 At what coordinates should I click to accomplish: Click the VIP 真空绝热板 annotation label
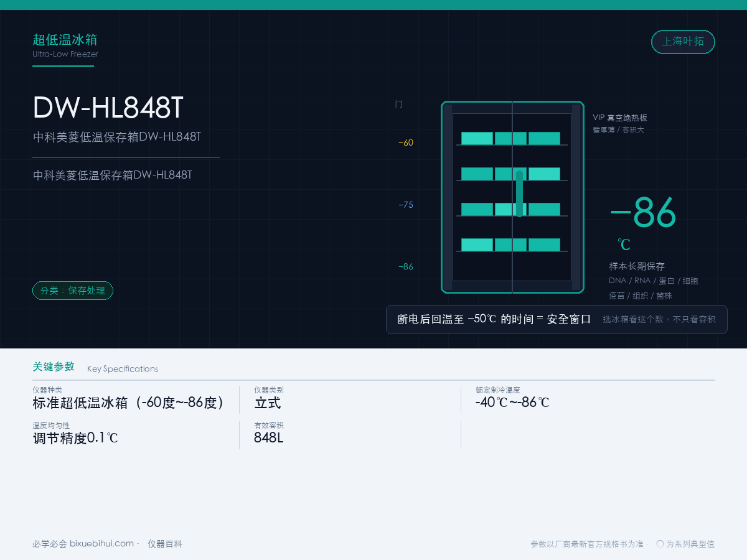coord(620,118)
